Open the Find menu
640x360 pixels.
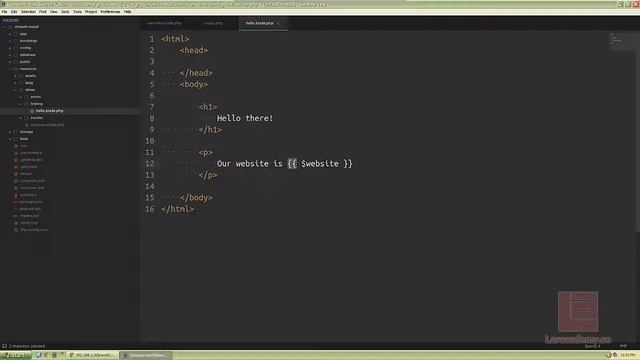tap(42, 12)
